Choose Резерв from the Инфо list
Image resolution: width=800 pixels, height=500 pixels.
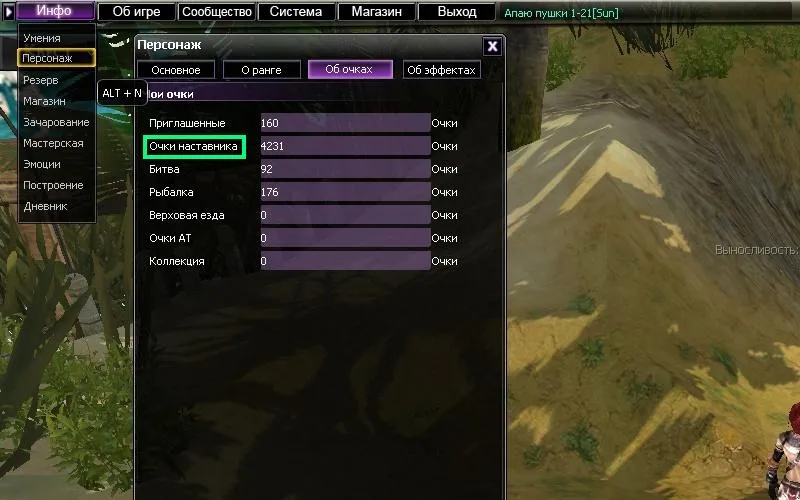coord(41,81)
